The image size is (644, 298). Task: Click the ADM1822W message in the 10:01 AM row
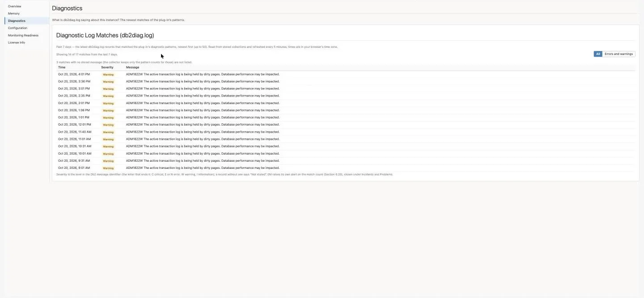(x=203, y=153)
